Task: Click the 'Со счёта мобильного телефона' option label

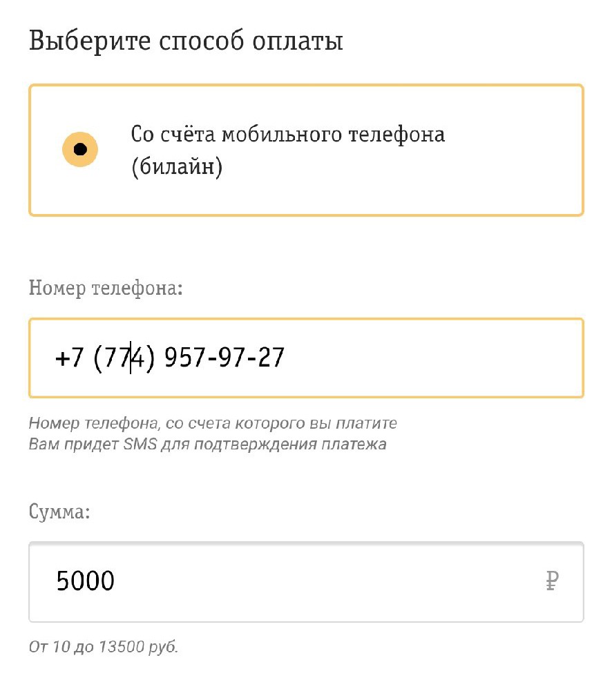Action: click(x=287, y=134)
